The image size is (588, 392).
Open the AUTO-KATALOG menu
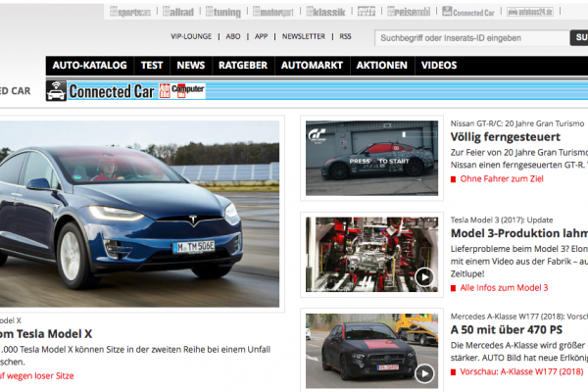coord(89,66)
